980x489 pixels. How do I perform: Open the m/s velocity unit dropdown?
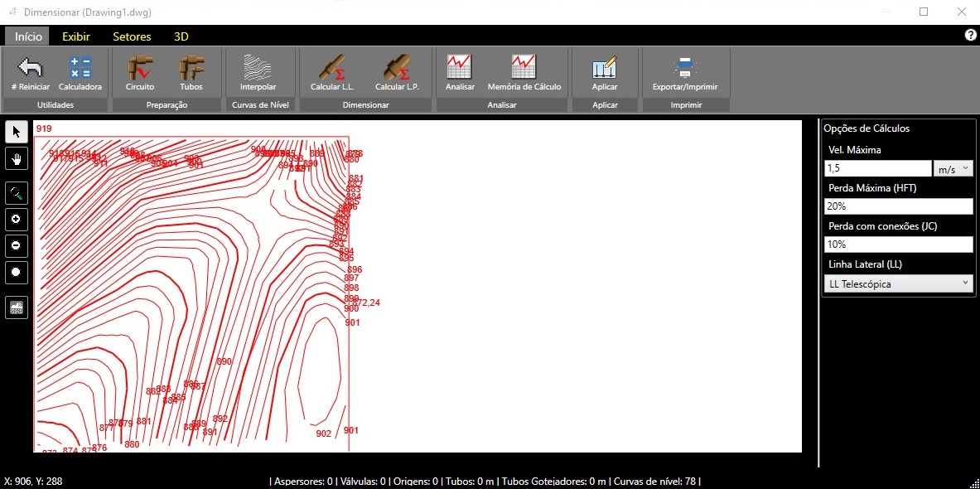coord(953,168)
